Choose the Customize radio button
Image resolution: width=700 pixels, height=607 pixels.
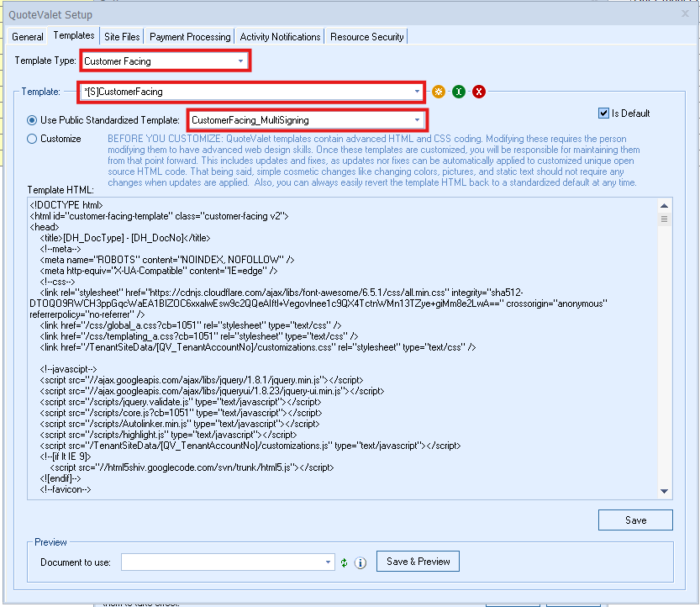pos(32,139)
